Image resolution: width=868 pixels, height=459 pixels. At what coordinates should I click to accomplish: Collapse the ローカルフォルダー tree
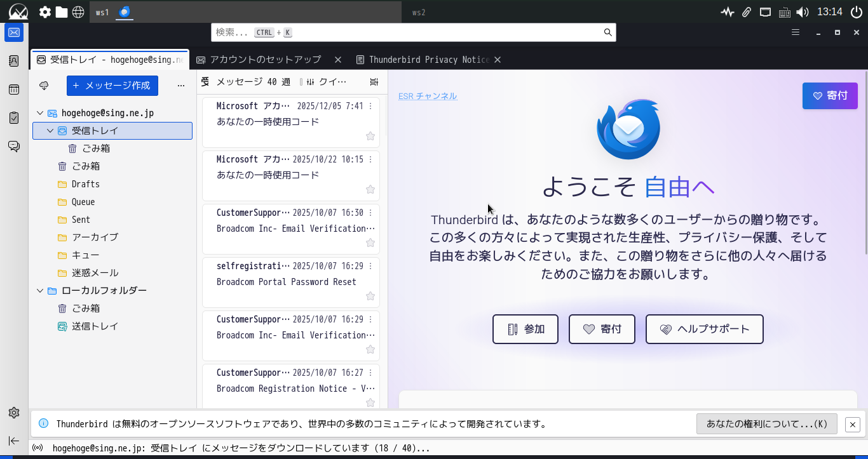point(40,291)
